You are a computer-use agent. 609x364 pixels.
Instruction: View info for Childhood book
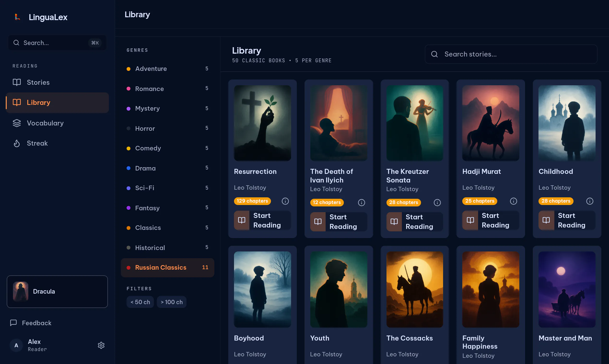[x=590, y=201]
